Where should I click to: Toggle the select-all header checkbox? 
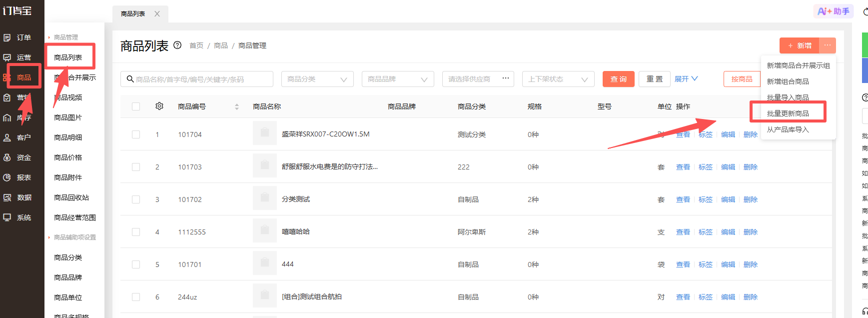(x=136, y=106)
